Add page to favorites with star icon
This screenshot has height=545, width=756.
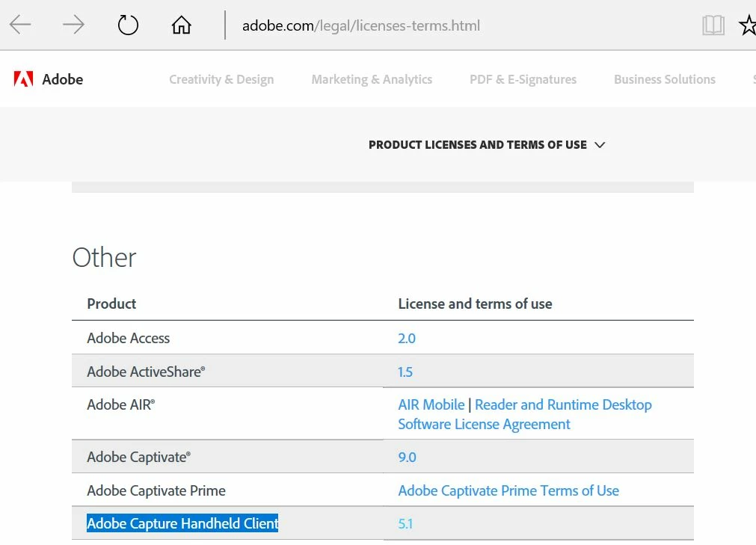coord(749,25)
